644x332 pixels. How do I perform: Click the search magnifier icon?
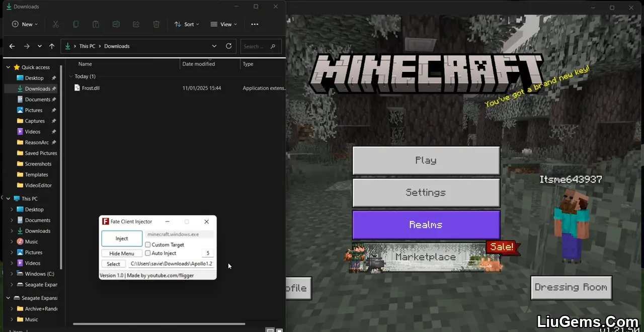(273, 46)
